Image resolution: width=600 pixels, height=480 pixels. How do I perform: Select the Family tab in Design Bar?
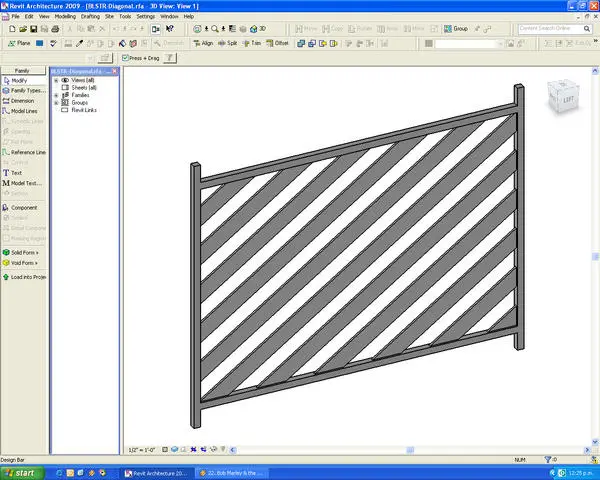[23, 70]
